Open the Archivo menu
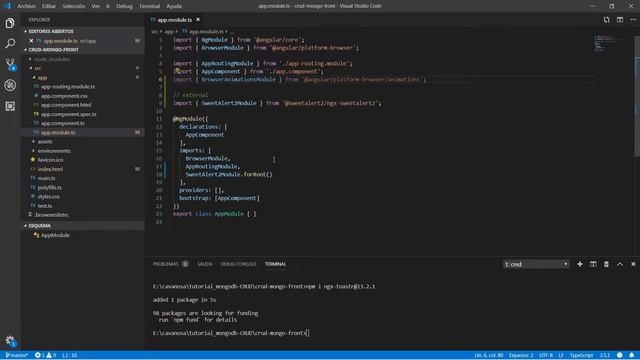 tap(26, 6)
